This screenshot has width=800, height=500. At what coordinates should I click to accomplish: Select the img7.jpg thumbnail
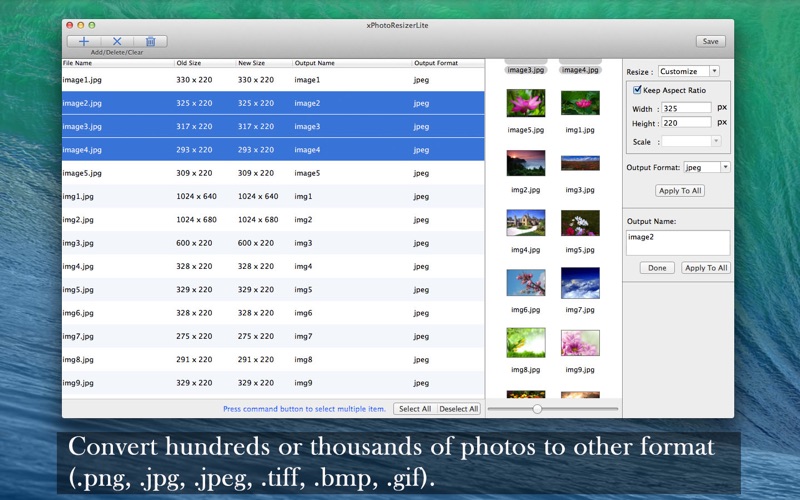tap(580, 283)
